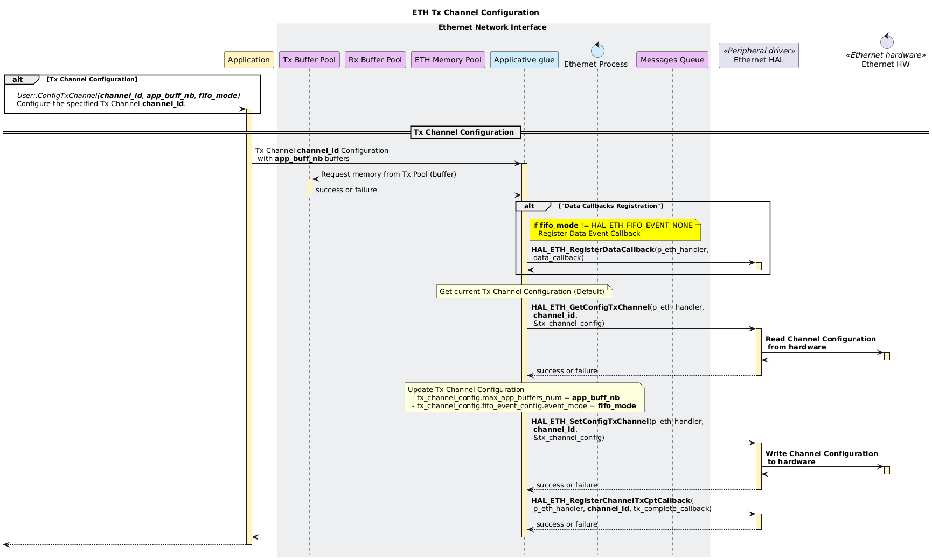Click the Rx Buffer Pool participant box

(x=375, y=60)
